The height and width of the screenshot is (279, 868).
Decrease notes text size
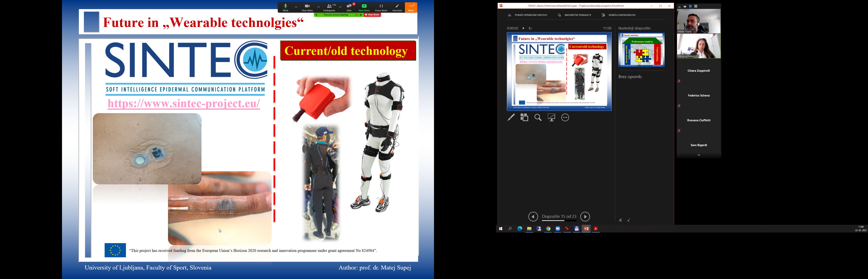pyautogui.click(x=628, y=220)
